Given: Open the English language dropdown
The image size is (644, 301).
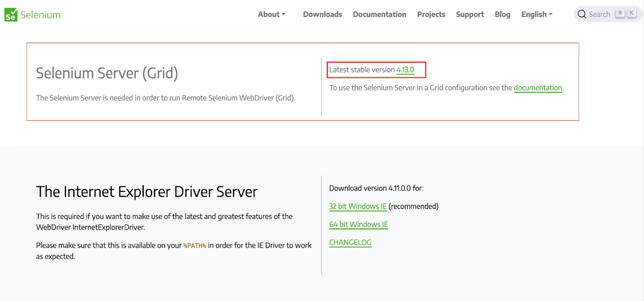Looking at the screenshot, I should coord(537,15).
